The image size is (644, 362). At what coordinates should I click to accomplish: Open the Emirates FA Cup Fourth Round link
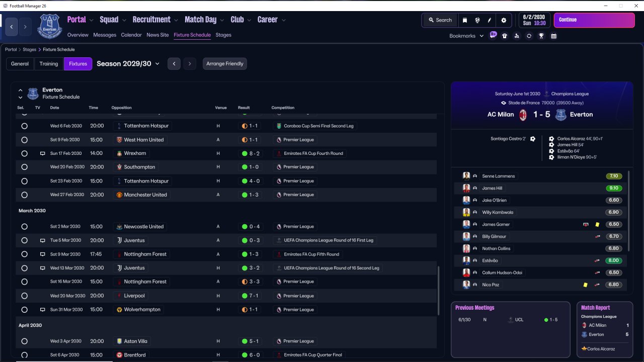[310, 153]
